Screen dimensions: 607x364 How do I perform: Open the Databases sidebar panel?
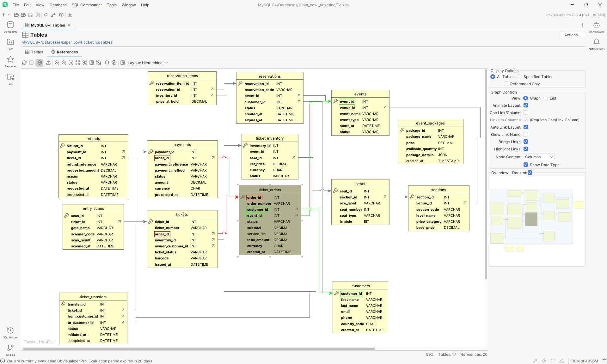click(x=10, y=27)
